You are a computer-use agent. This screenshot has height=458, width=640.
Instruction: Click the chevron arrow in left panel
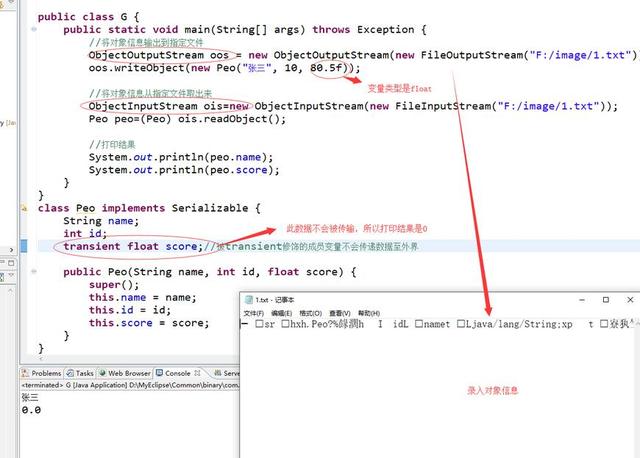tap(11, 249)
